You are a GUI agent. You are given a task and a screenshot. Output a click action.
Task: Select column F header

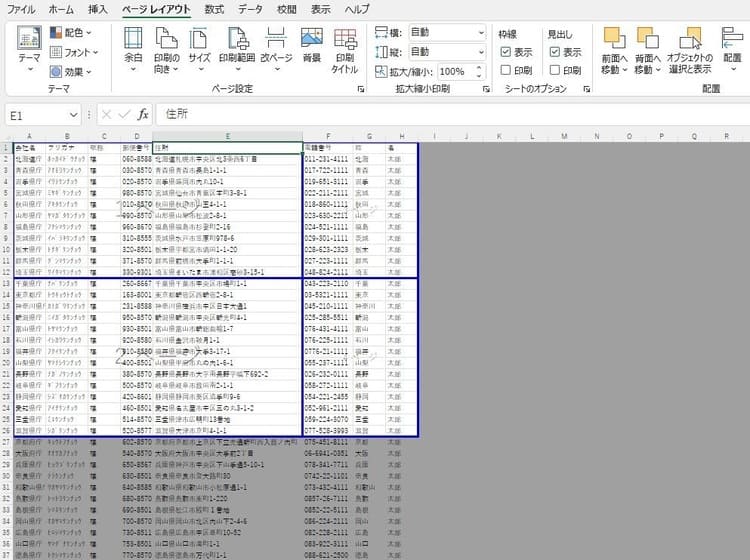[x=328, y=136]
